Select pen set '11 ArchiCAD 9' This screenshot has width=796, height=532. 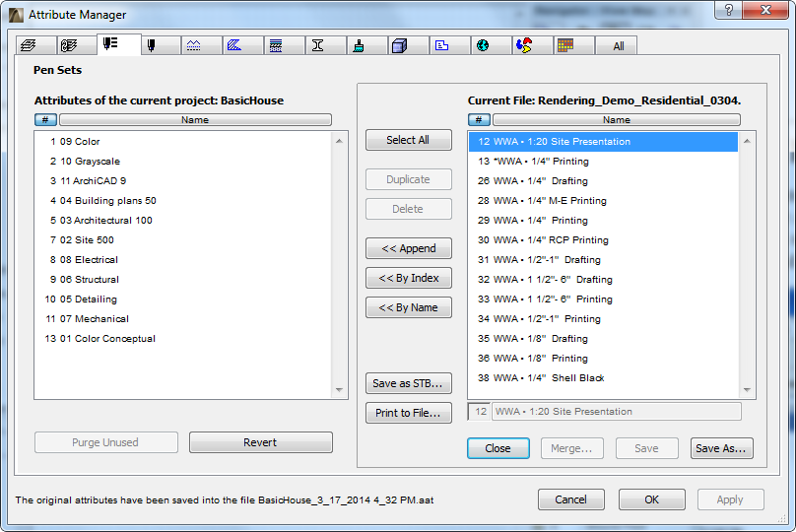pos(183,181)
